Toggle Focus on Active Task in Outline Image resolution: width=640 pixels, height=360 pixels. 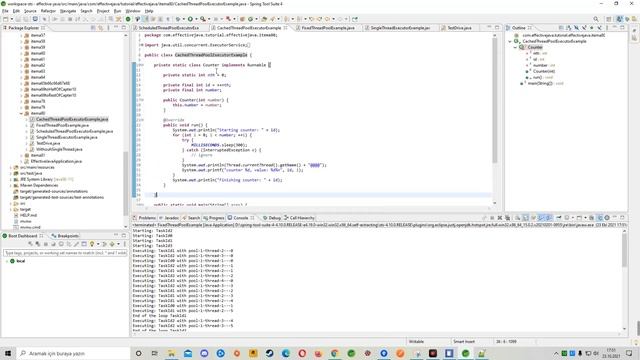[561, 28]
